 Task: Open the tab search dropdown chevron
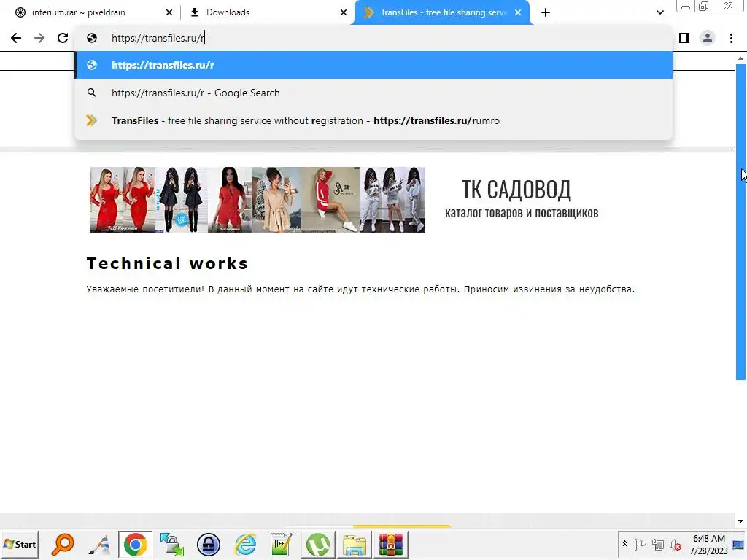click(659, 13)
